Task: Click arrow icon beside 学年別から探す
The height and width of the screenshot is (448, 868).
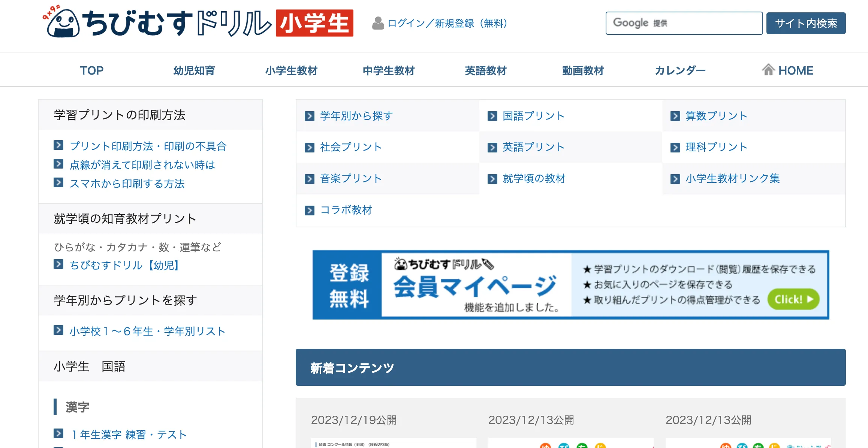Action: pyautogui.click(x=310, y=116)
